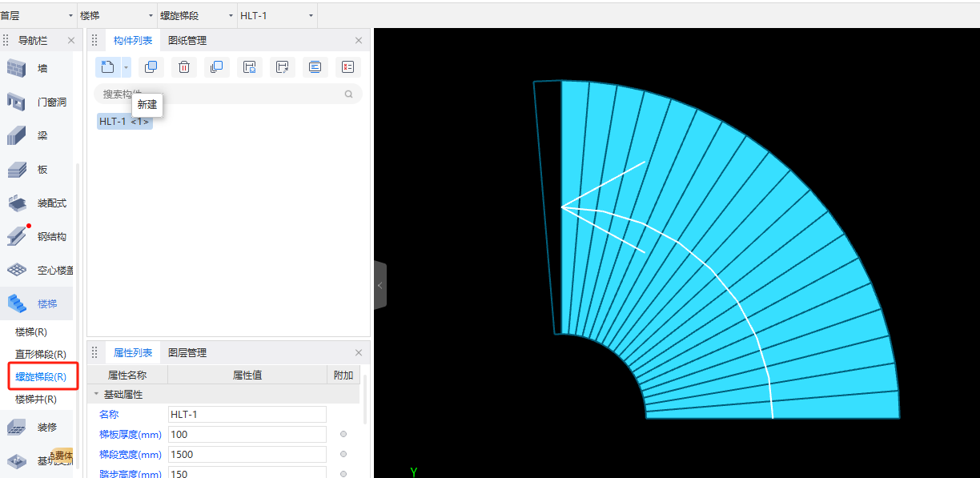Toggle the 附加 option for 梯板厚度

tap(343, 434)
